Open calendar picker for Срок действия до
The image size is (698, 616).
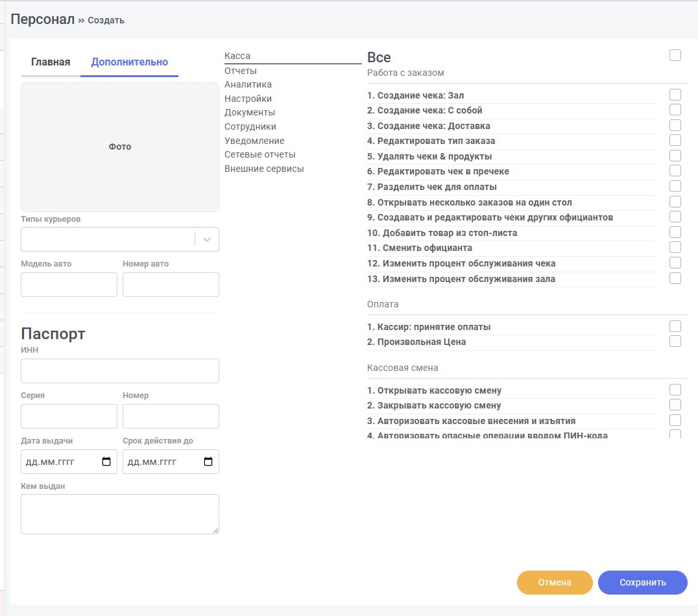point(208,462)
